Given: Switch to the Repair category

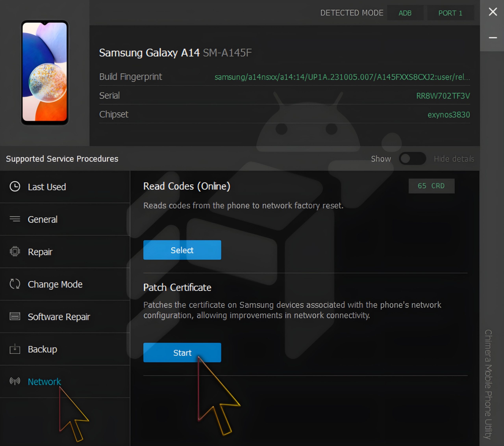Looking at the screenshot, I should pyautogui.click(x=65, y=252).
